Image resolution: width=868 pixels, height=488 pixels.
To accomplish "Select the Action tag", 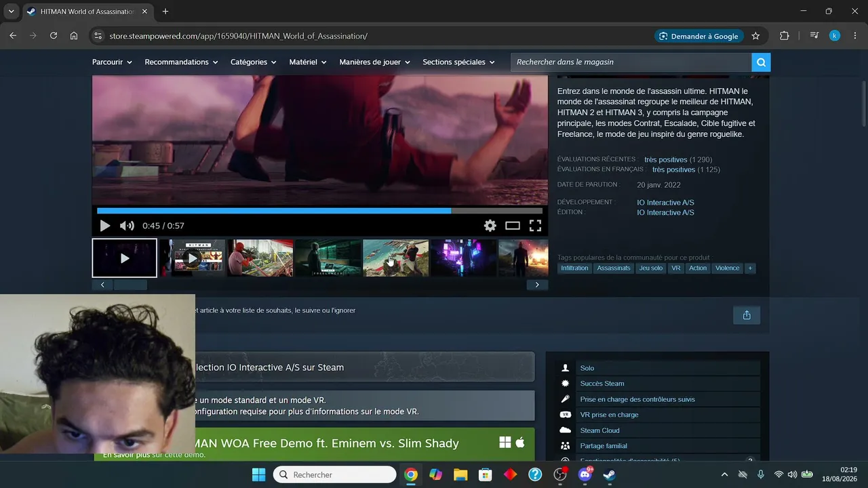I will pyautogui.click(x=698, y=268).
